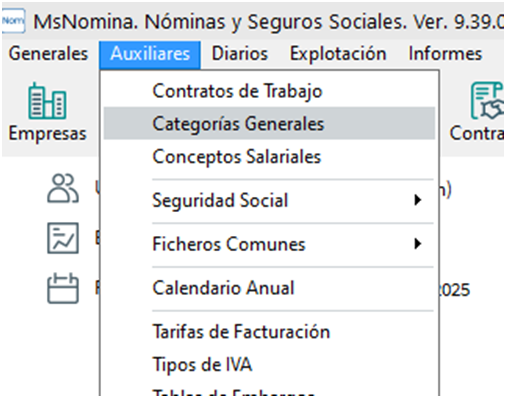Open the Generales menu
The width and height of the screenshot is (506, 398).
pos(48,54)
